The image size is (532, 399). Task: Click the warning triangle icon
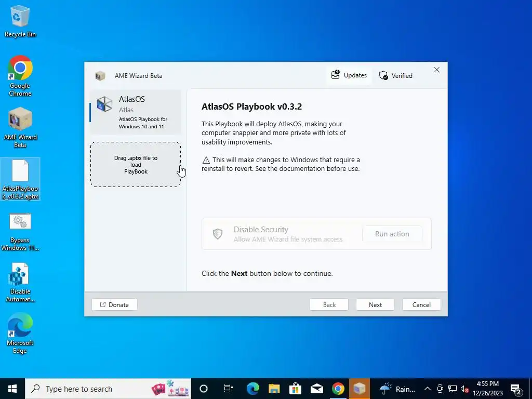point(206,160)
